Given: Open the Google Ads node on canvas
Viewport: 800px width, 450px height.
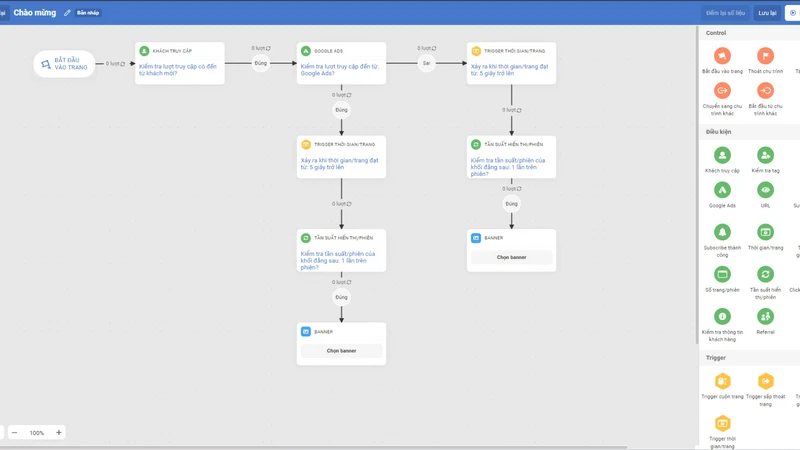Looking at the screenshot, I should (341, 63).
